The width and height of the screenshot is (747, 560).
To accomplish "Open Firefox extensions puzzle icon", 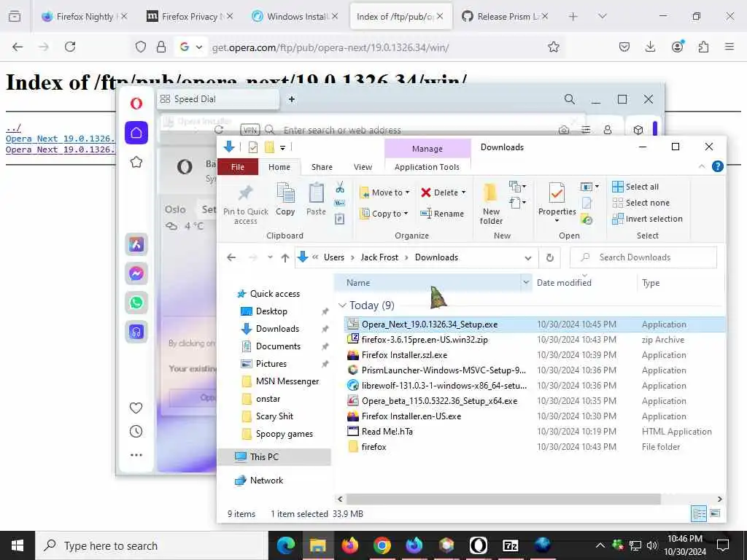I will [x=703, y=47].
